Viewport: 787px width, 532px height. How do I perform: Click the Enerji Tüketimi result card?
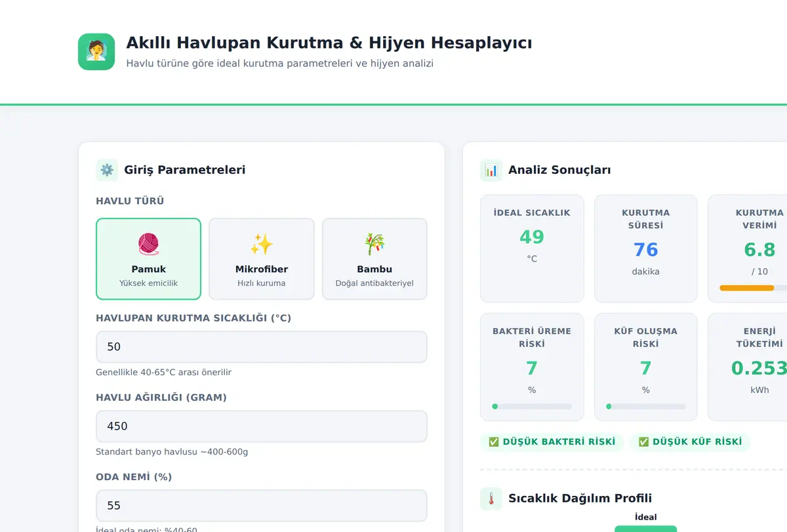click(747, 367)
